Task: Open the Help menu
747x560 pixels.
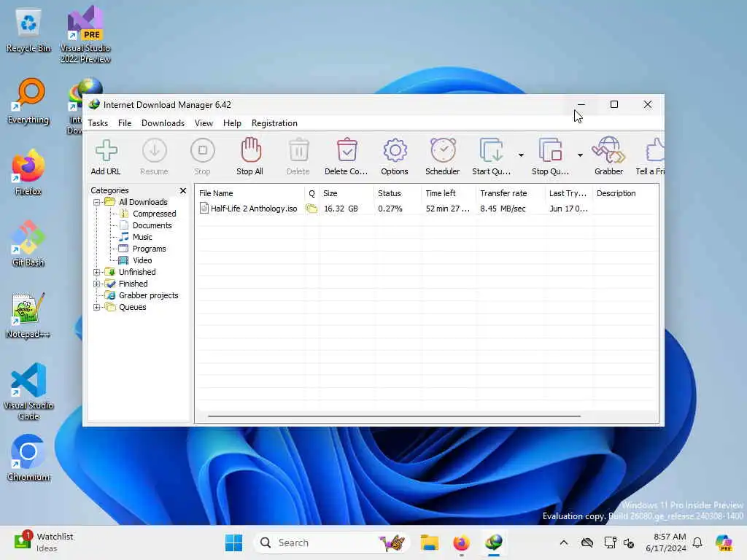Action: 232,123
